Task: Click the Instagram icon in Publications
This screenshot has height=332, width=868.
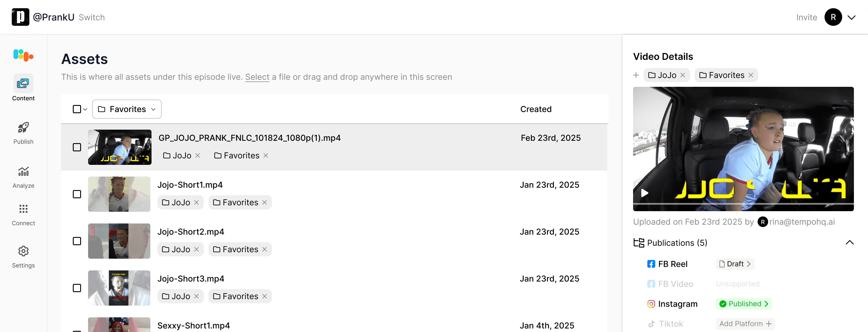Action: pos(651,304)
